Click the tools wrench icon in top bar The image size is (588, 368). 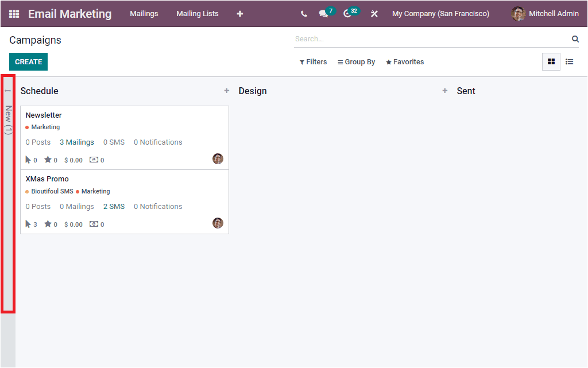coord(374,13)
